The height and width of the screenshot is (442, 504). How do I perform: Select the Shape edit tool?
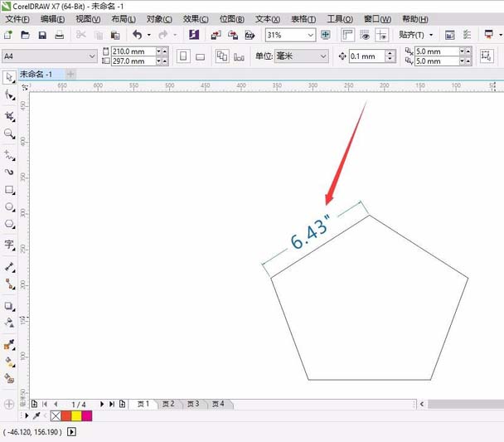tap(9, 95)
